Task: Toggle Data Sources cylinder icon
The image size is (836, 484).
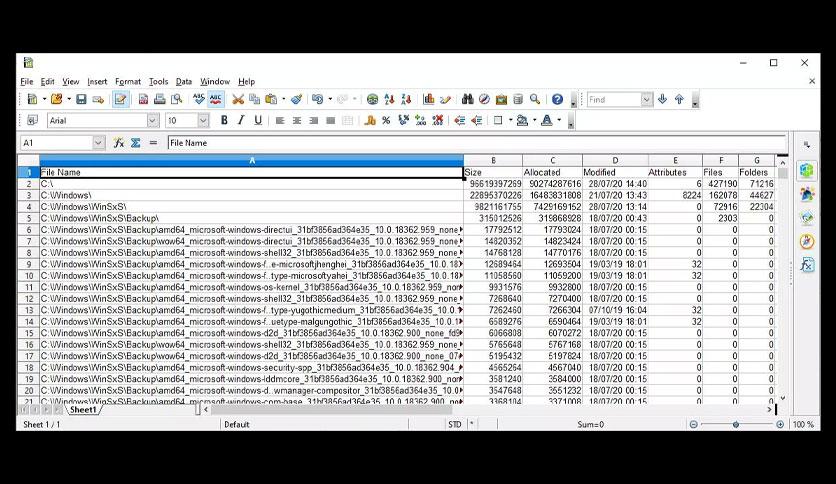Action: 518,99
